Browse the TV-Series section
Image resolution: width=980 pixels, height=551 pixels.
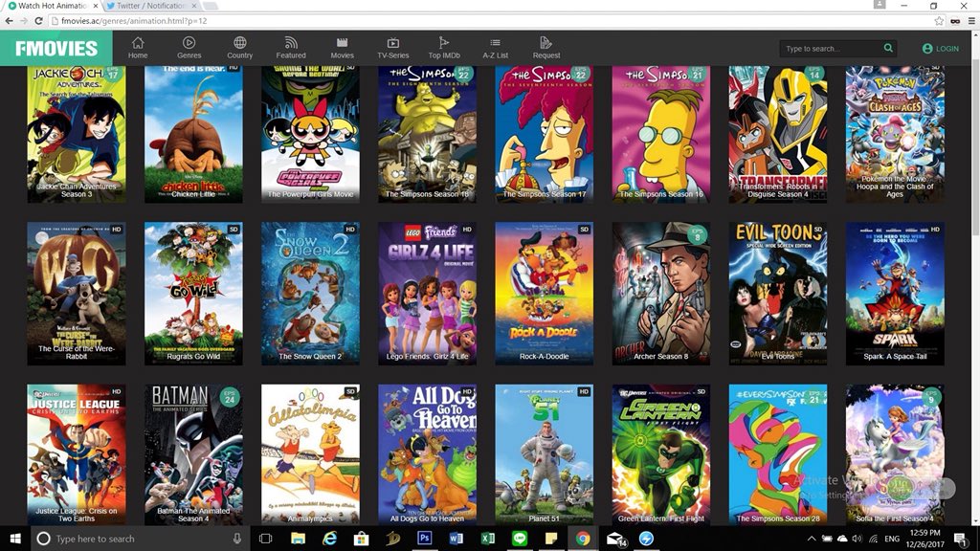393,48
